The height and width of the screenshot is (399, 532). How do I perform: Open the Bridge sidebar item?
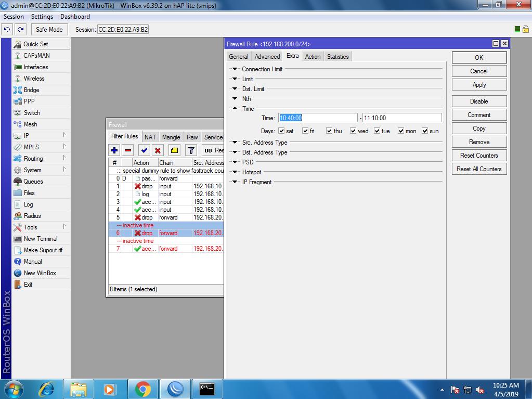41,90
